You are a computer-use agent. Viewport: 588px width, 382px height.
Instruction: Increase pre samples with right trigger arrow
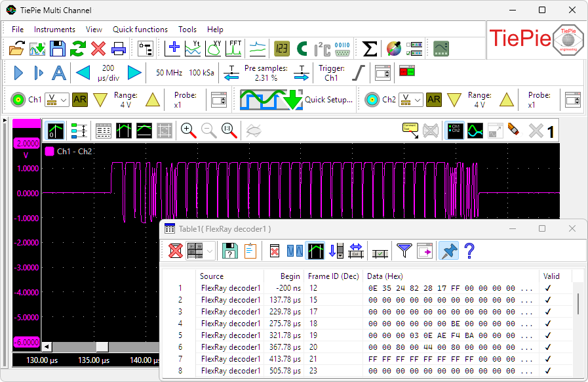click(302, 74)
